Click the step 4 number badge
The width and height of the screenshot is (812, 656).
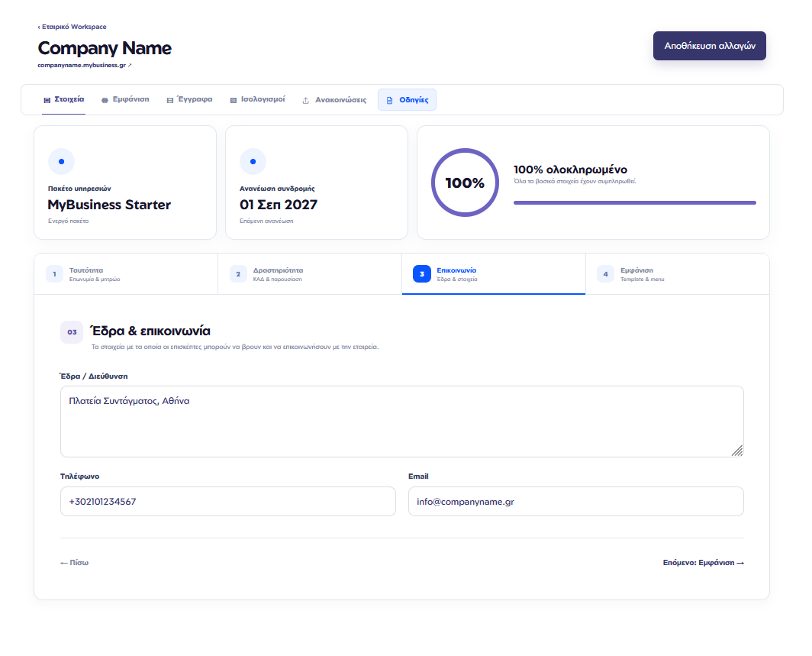click(x=605, y=274)
